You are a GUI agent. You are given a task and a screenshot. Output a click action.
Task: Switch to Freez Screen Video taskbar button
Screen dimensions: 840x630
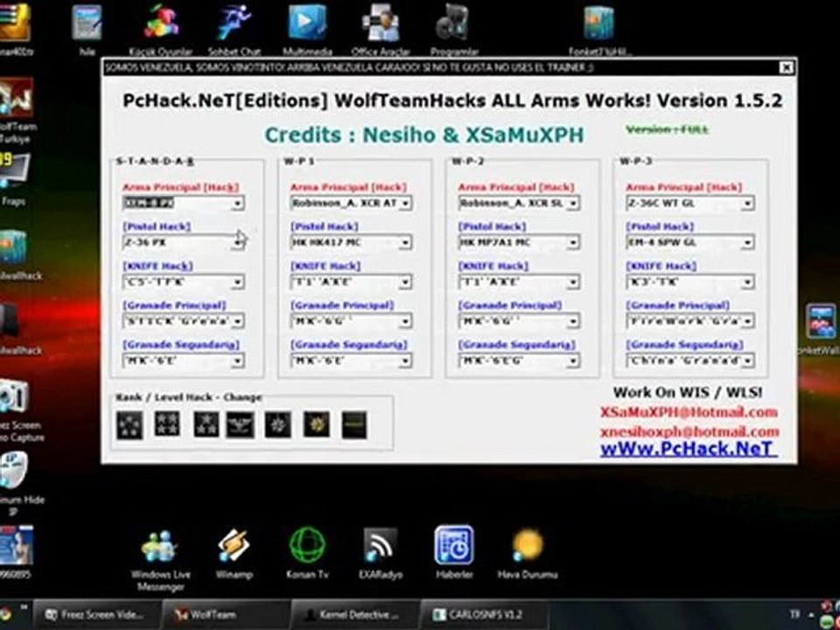tap(97, 614)
